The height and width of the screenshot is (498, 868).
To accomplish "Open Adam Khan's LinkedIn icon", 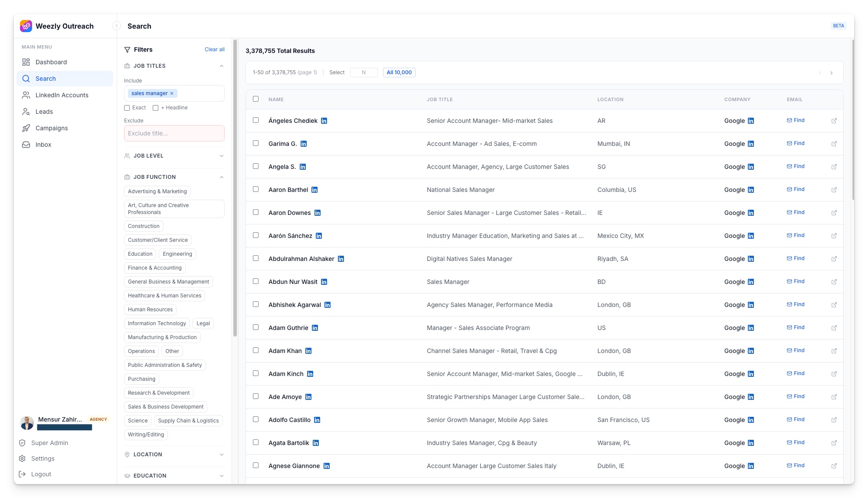I will (x=308, y=351).
